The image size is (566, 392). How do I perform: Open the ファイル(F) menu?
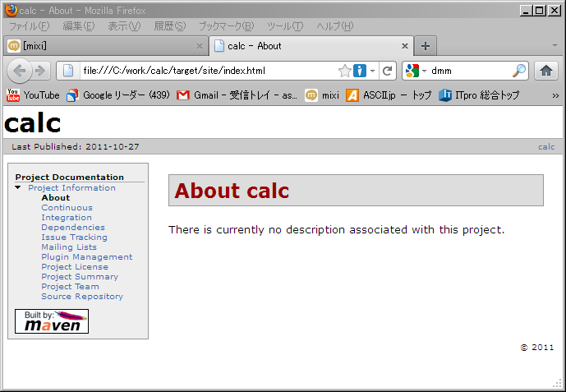tap(29, 26)
